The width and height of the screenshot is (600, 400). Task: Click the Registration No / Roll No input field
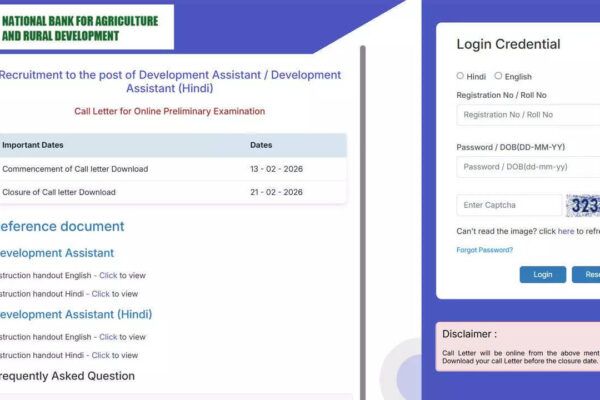point(528,115)
